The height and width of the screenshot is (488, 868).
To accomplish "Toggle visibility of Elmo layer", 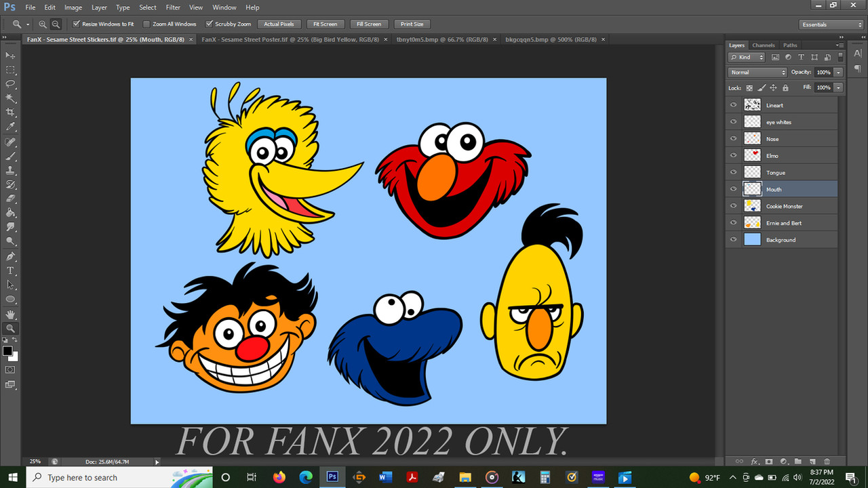I will click(733, 156).
